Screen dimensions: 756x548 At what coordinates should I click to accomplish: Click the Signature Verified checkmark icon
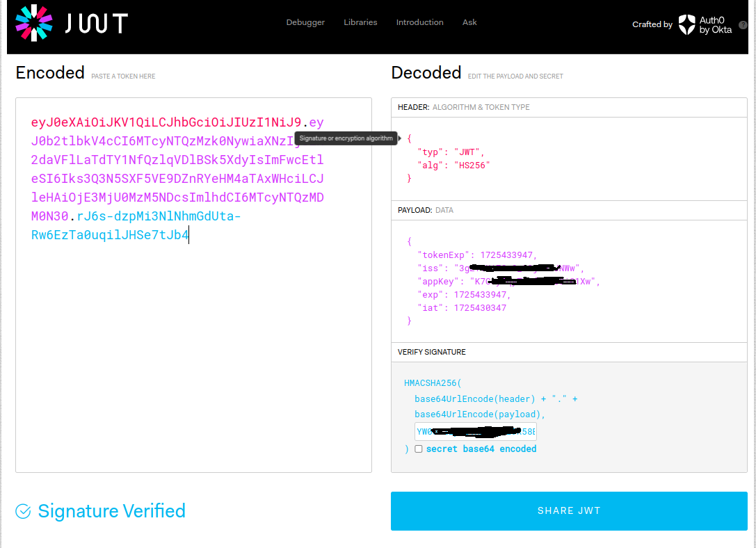click(23, 511)
